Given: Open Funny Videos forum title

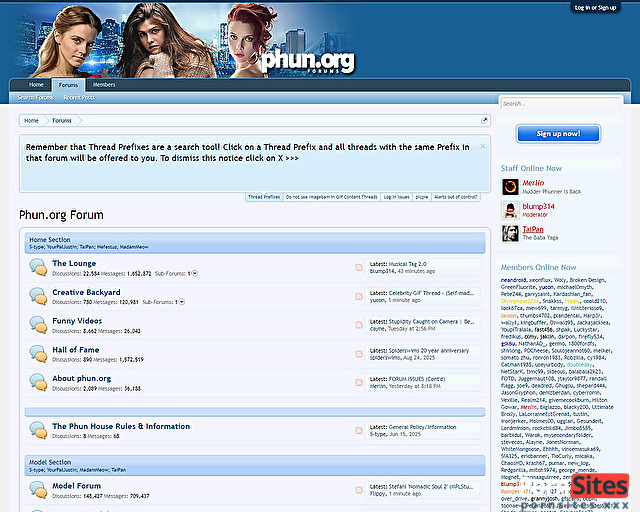Looking at the screenshot, I should coord(77,321).
